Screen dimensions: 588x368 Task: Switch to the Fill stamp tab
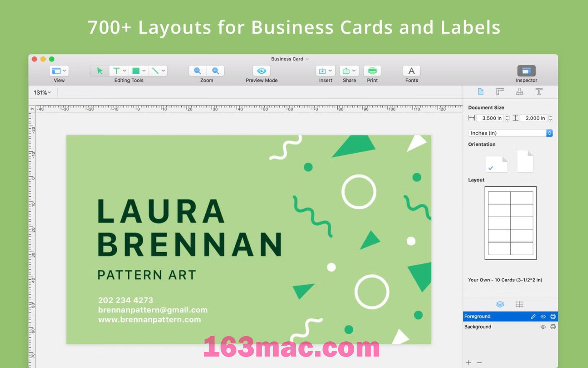[519, 92]
